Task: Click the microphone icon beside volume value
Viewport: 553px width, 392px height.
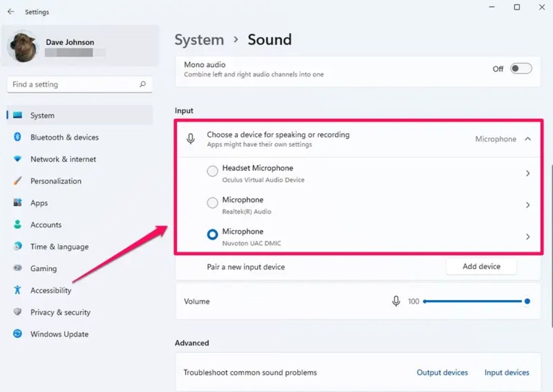Action: 396,301
